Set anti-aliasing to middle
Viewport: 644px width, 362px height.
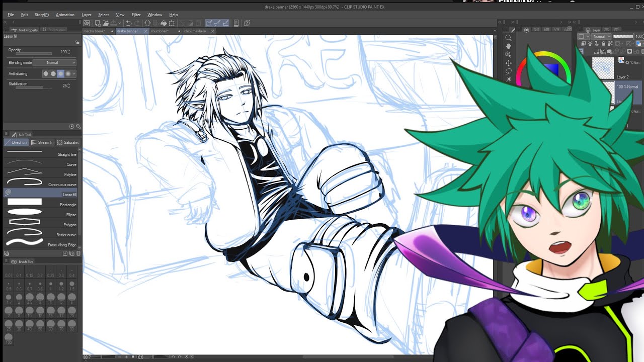(x=60, y=73)
